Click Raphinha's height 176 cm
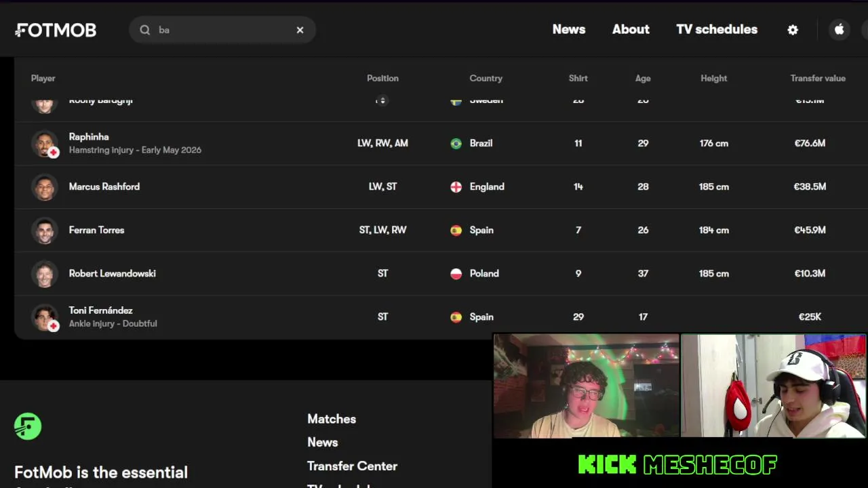Viewport: 868px width, 488px height. [713, 143]
